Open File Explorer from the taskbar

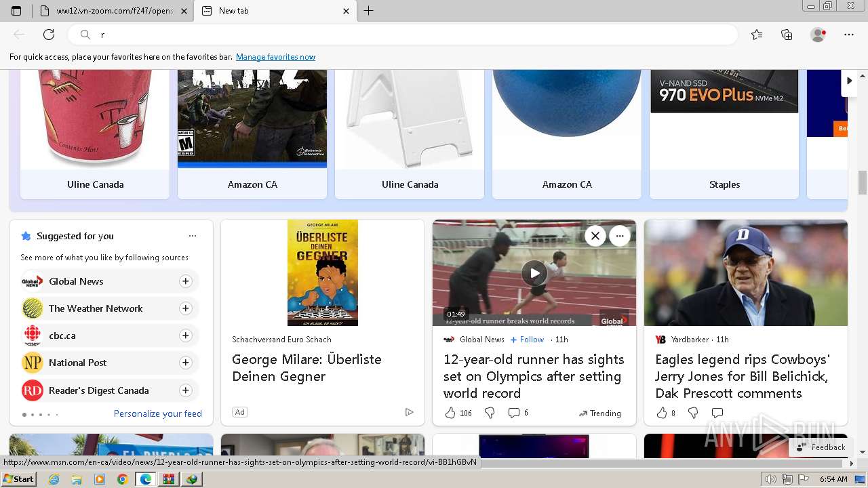point(77,479)
